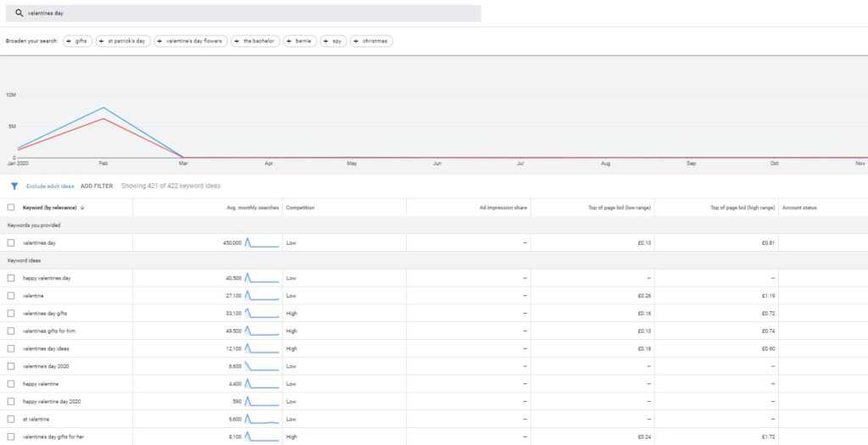Add the bernie suggestion chip
This screenshot has width=868, height=445.
[x=300, y=42]
